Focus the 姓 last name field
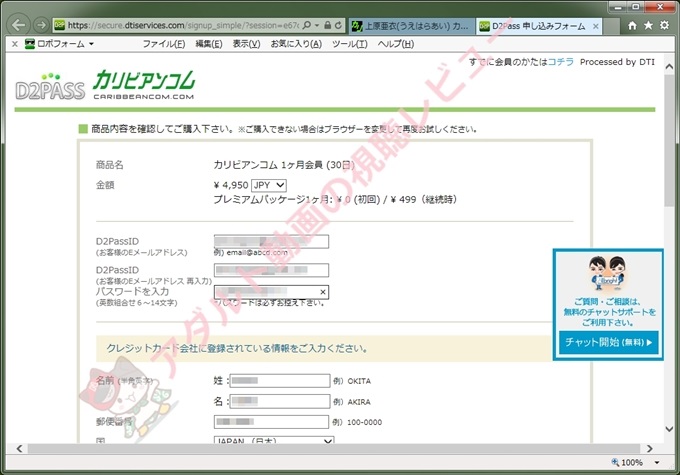Image resolution: width=680 pixels, height=475 pixels. click(x=280, y=380)
